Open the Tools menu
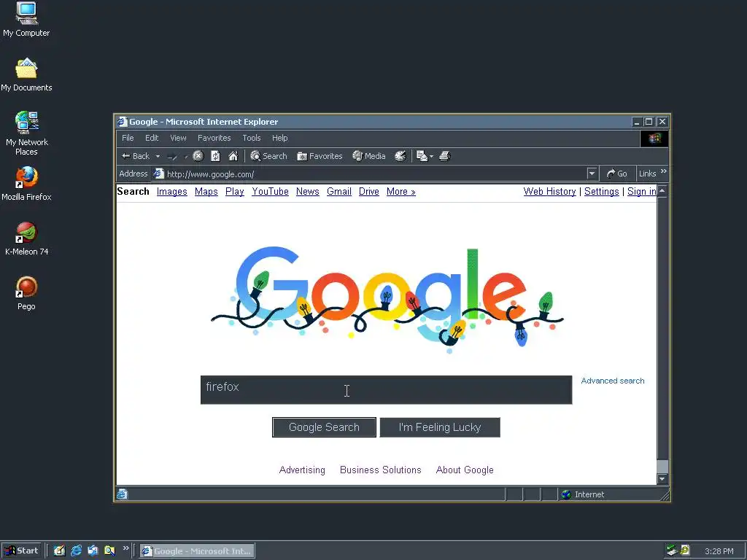 [x=252, y=138]
